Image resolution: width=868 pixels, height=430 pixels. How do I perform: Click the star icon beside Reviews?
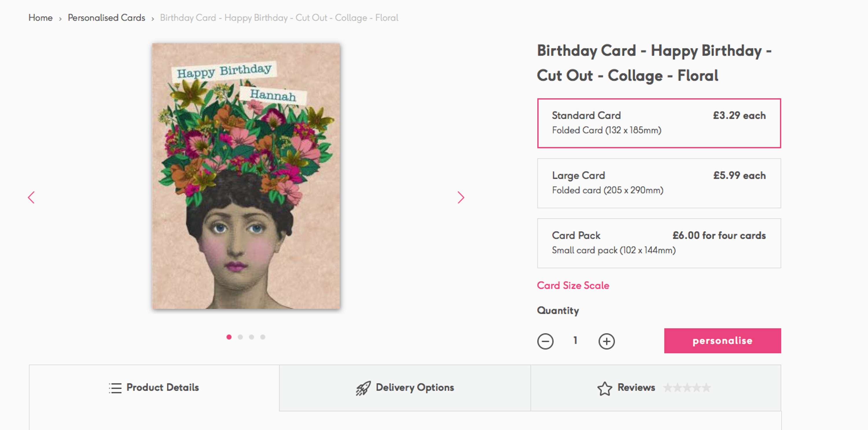point(604,388)
